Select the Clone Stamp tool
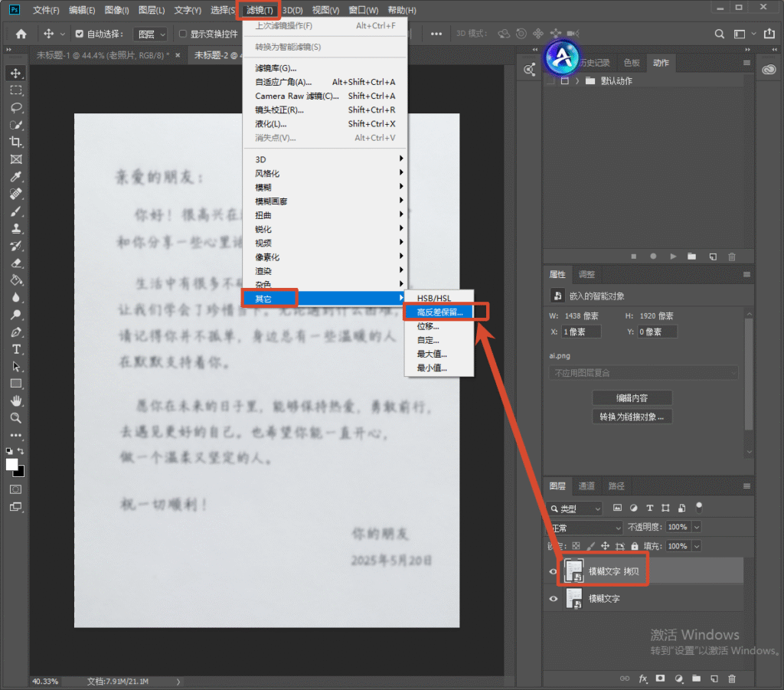Screen dimensions: 784x690 tap(16, 228)
